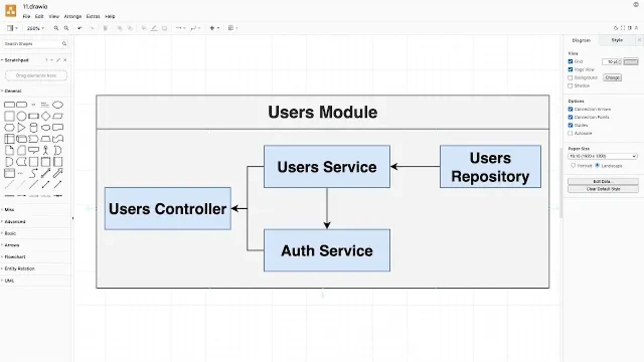Screen dimensions: 644x362
Task: Delete the selection with the trash icon
Action: click(x=105, y=28)
